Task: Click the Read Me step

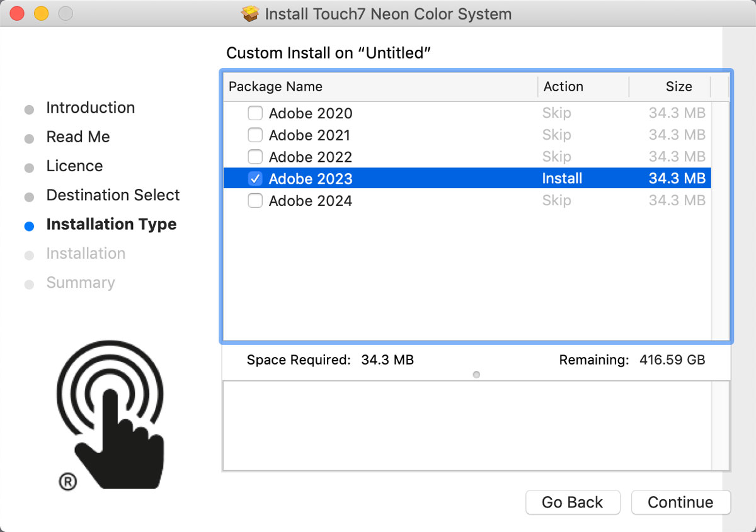Action: (x=78, y=137)
